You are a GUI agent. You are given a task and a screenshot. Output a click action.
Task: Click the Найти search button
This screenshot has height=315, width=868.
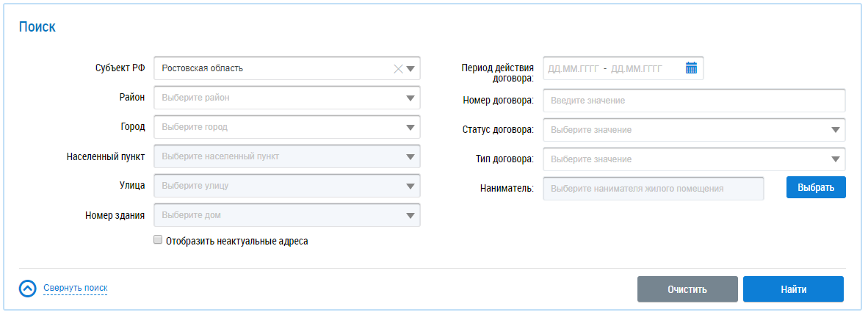(793, 289)
